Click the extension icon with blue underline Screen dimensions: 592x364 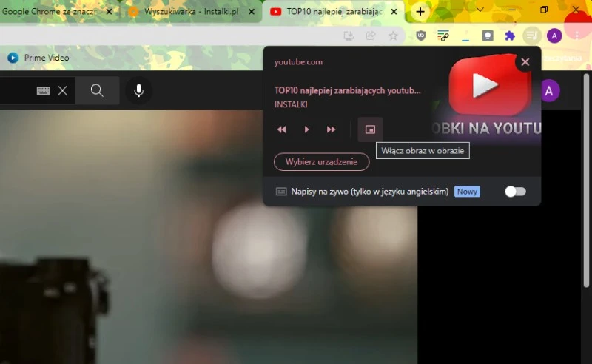pos(465,36)
